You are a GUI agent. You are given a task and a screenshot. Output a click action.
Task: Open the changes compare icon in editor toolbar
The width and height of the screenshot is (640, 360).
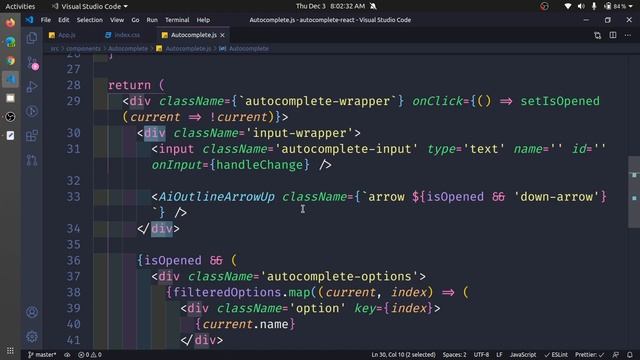click(598, 35)
